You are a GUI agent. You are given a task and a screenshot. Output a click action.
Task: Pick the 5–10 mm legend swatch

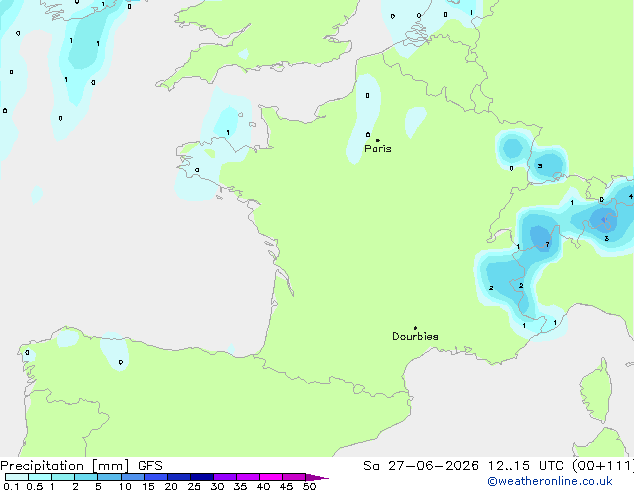point(109,477)
